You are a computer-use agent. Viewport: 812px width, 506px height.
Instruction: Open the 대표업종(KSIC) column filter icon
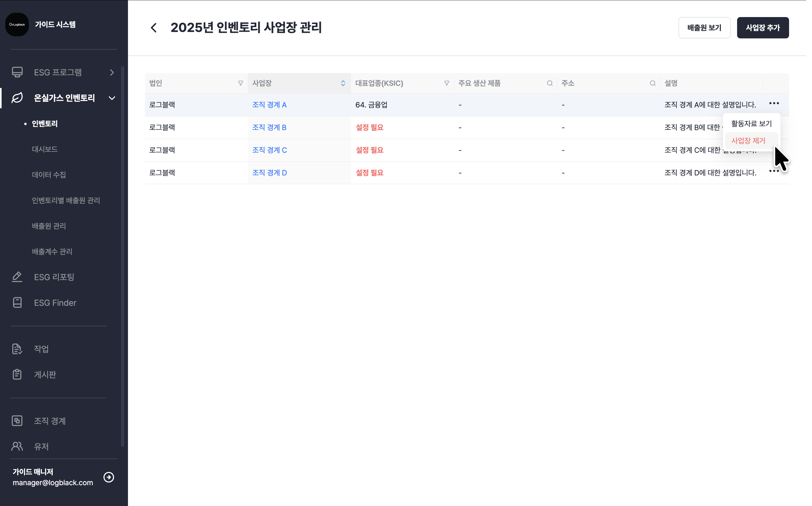tap(447, 83)
